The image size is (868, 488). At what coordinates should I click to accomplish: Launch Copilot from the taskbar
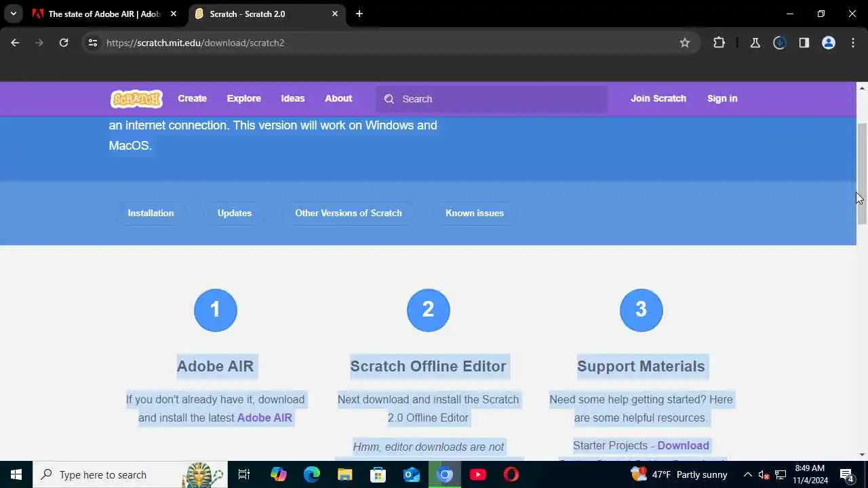click(x=278, y=474)
